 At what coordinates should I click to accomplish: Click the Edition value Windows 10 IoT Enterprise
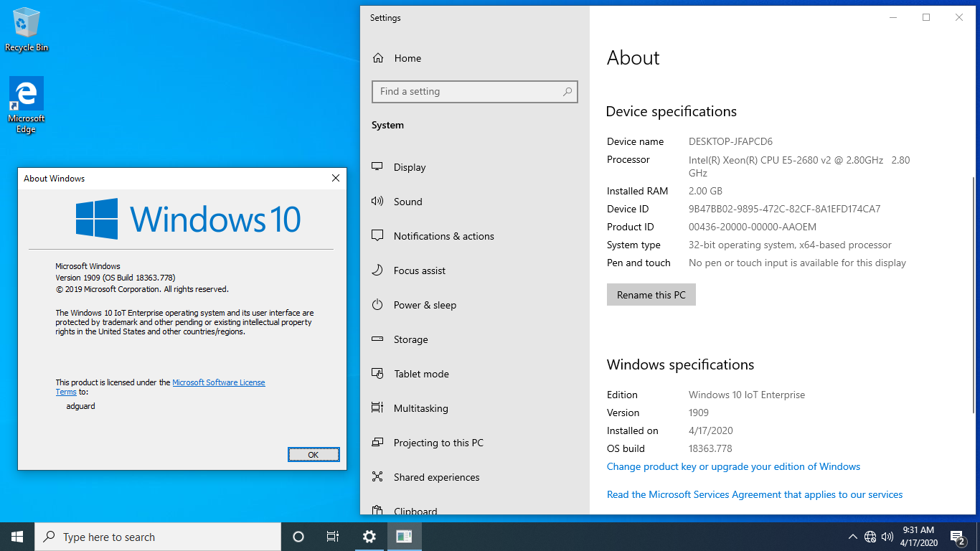point(747,395)
